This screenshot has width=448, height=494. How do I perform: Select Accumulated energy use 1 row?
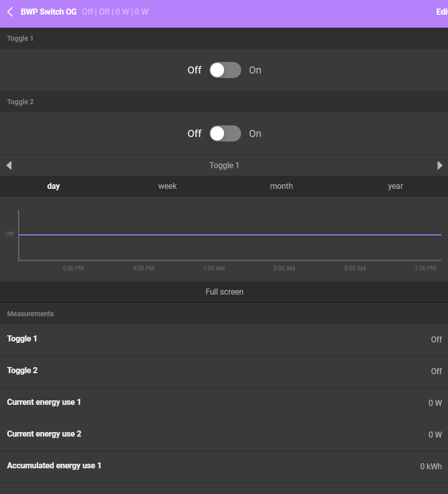(x=224, y=466)
